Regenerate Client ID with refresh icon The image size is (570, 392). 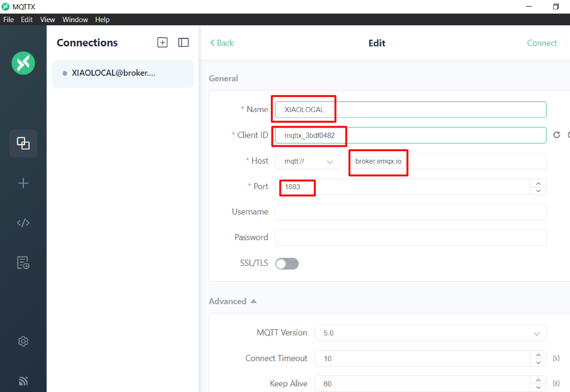pos(557,135)
